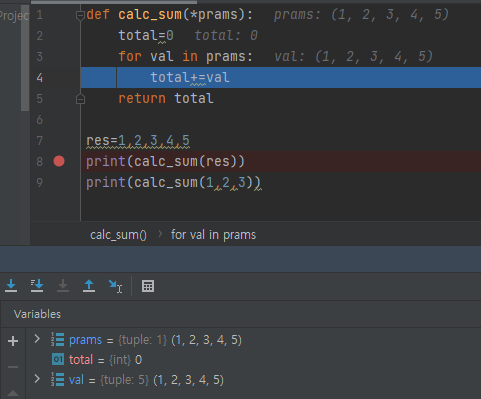Click the print(calc_sum(1,2,3)) line
This screenshot has height=399, width=481.
[173, 182]
